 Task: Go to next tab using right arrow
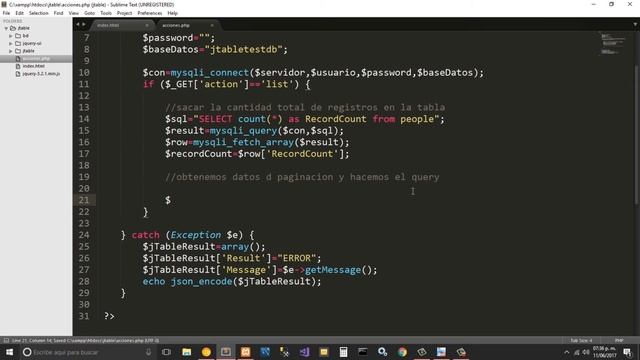(x=84, y=24)
